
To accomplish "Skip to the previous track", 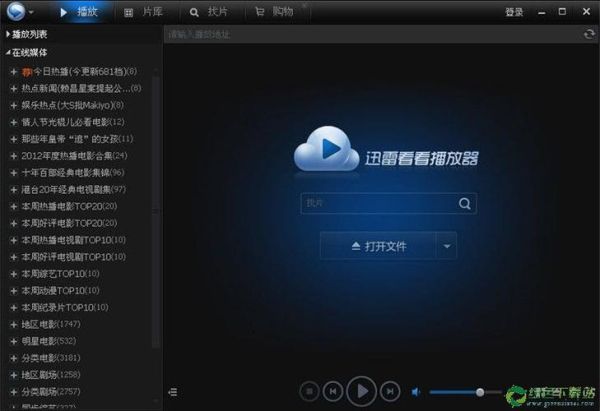I will pyautogui.click(x=334, y=391).
